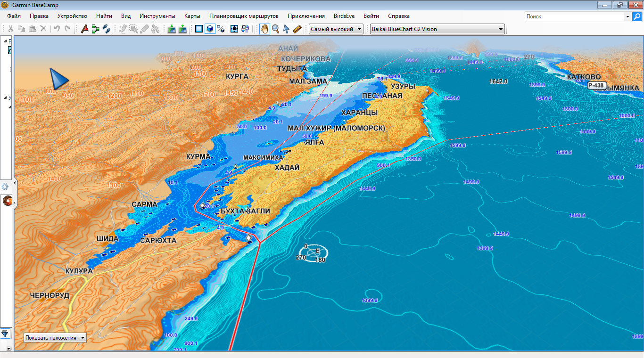
Task: Open the Baikal BlueChart G2 Vision map dropdown
Action: [437, 29]
